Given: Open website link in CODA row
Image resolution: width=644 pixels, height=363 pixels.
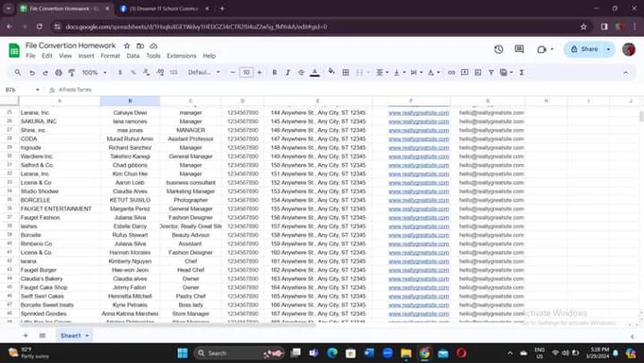Looking at the screenshot, I should pos(419,139).
